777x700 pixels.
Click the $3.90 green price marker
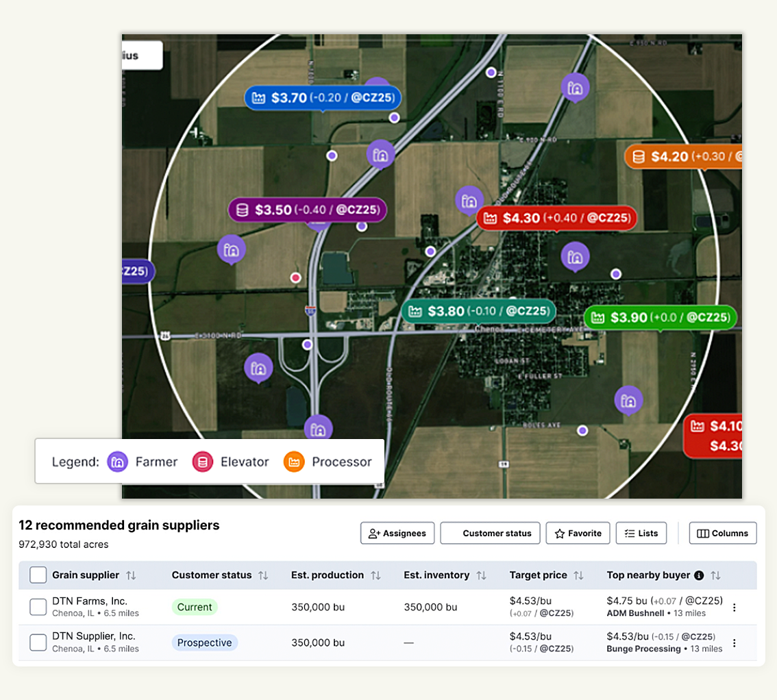coord(661,318)
